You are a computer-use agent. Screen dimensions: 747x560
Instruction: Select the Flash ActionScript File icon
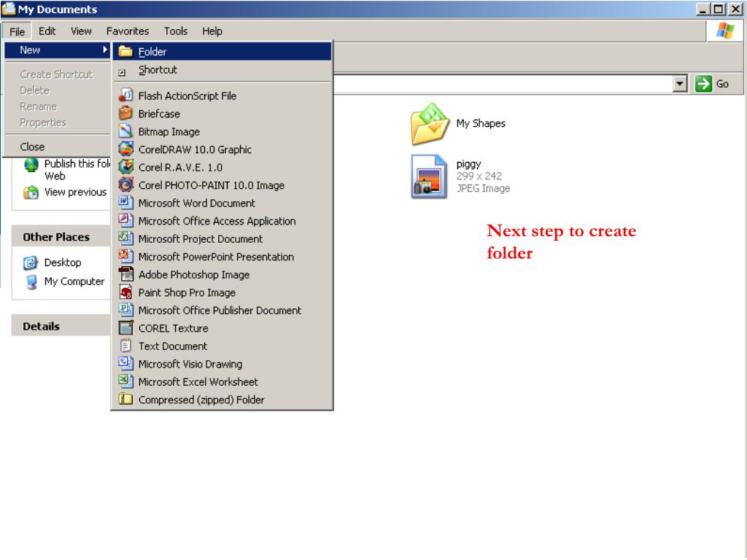(x=125, y=96)
